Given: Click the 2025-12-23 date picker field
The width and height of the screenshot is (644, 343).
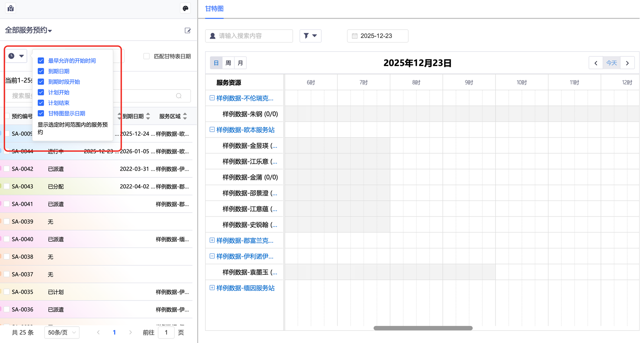Looking at the screenshot, I should point(377,36).
